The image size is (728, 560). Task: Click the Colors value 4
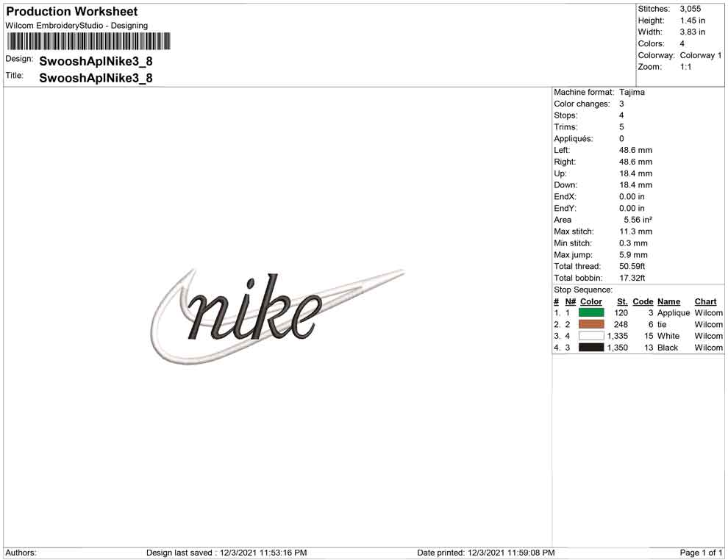click(x=682, y=43)
